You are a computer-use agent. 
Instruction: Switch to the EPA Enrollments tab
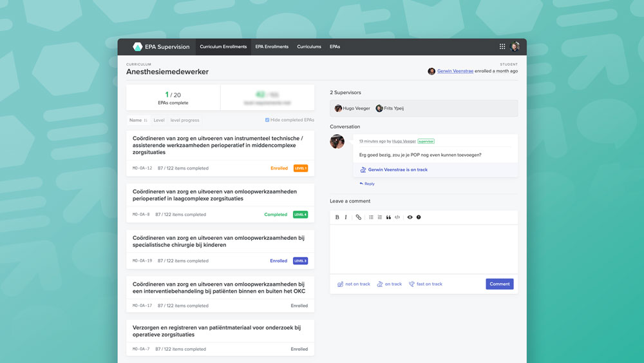tap(272, 46)
